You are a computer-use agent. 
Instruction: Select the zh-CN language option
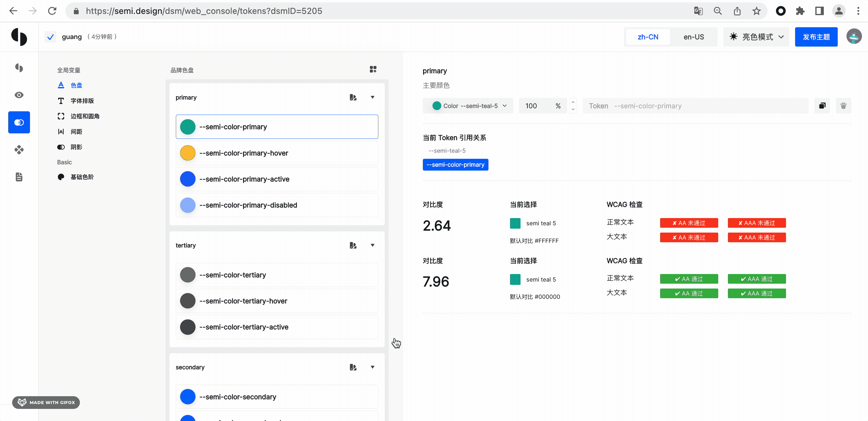click(648, 37)
